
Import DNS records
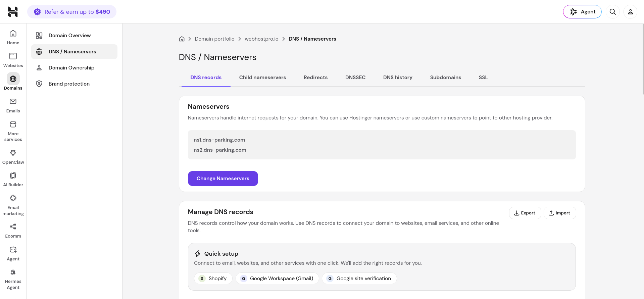point(560,213)
